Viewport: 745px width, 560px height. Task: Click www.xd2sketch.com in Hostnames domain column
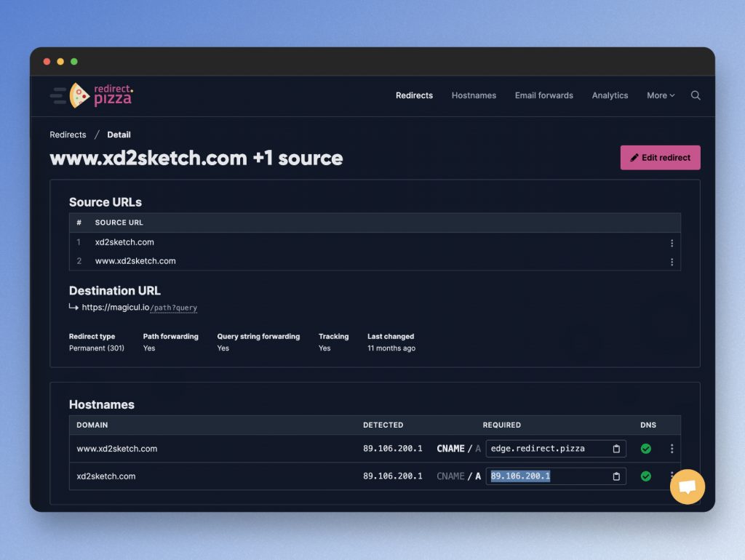[x=117, y=449]
